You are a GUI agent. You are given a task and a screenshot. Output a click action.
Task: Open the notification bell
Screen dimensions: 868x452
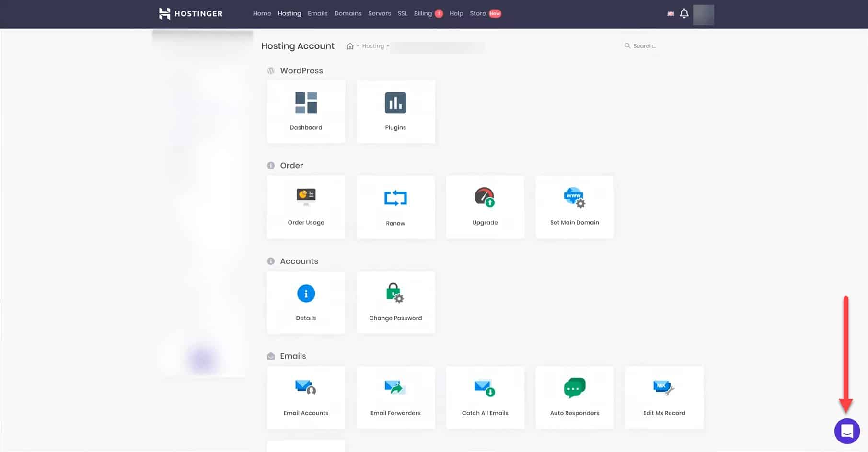click(684, 13)
